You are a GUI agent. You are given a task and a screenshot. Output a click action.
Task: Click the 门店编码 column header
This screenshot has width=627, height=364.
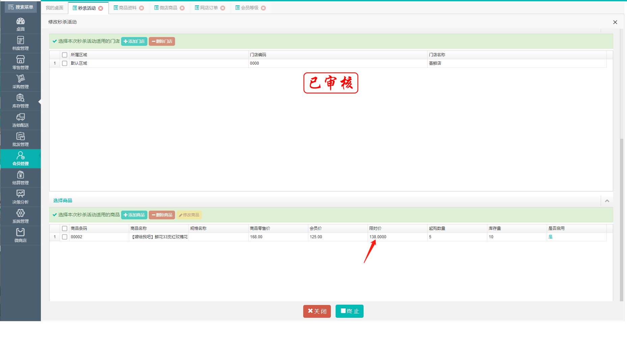click(338, 55)
